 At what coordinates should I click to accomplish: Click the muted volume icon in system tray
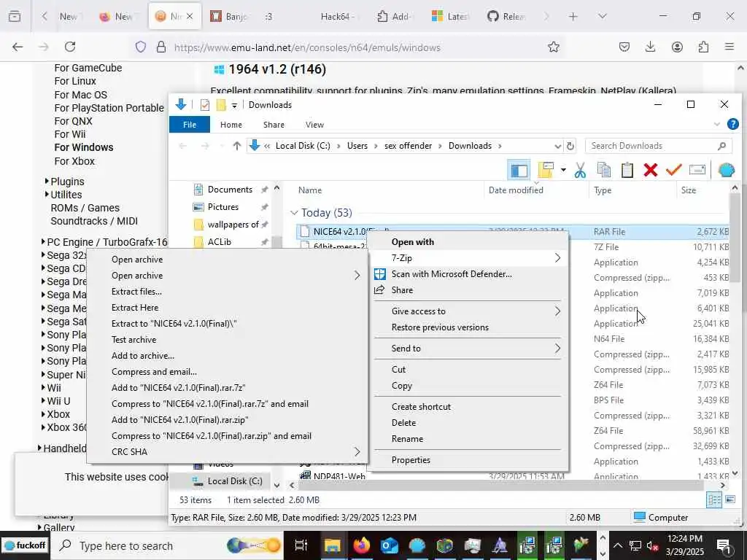(652, 545)
